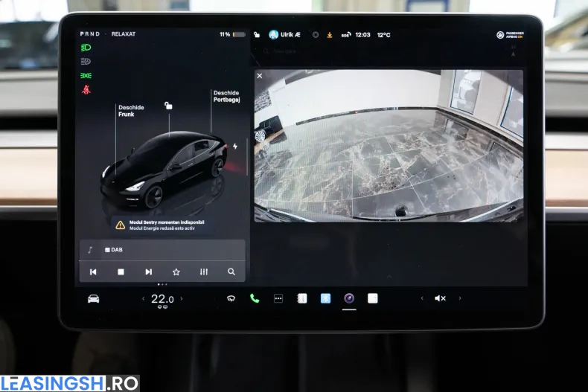Open the orange software download icon
The width and height of the screenshot is (588, 392).
(330, 35)
